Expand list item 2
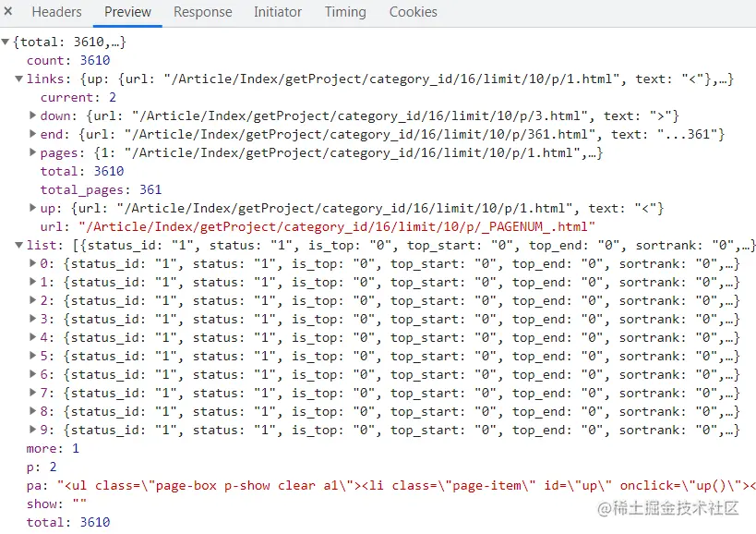Viewport: 756px width, 534px height. pyautogui.click(x=33, y=300)
